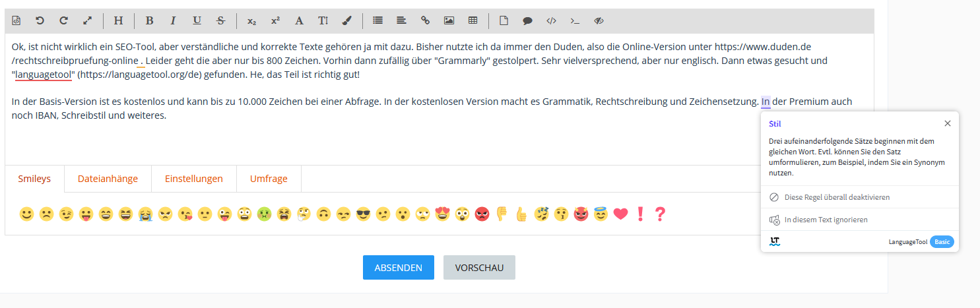The height and width of the screenshot is (308, 980).
Task: Toggle the source code view icon
Action: pos(16,20)
